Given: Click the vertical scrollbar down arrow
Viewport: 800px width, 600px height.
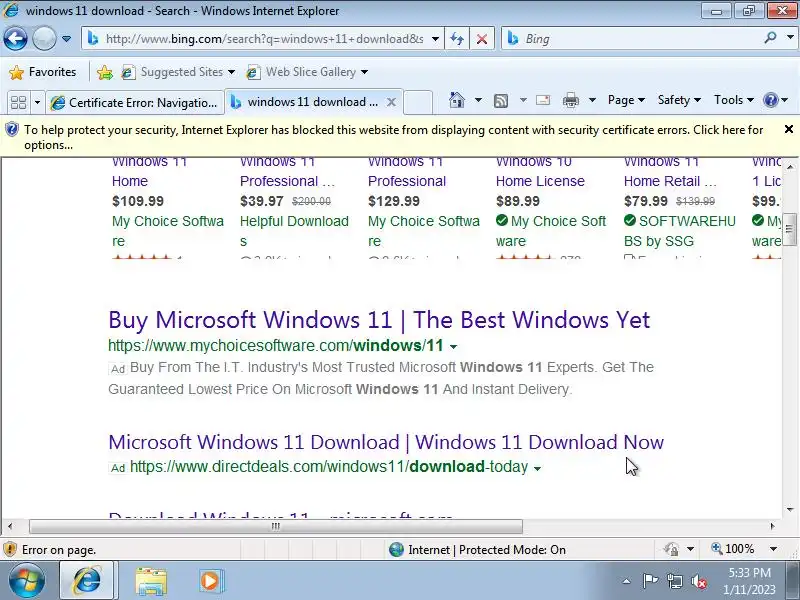Looking at the screenshot, I should pos(790,509).
